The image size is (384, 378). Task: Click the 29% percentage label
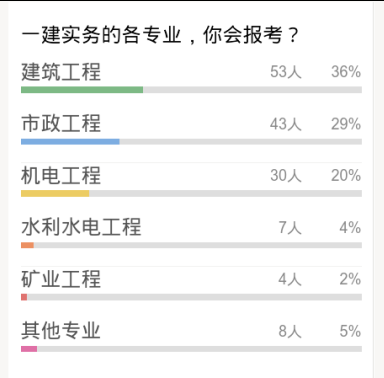click(346, 124)
